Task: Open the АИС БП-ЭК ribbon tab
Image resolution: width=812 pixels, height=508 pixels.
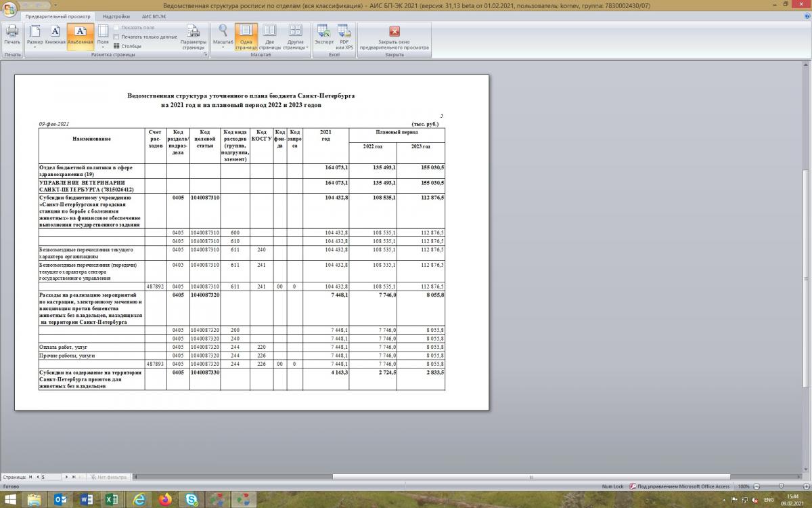Action: tap(155, 16)
